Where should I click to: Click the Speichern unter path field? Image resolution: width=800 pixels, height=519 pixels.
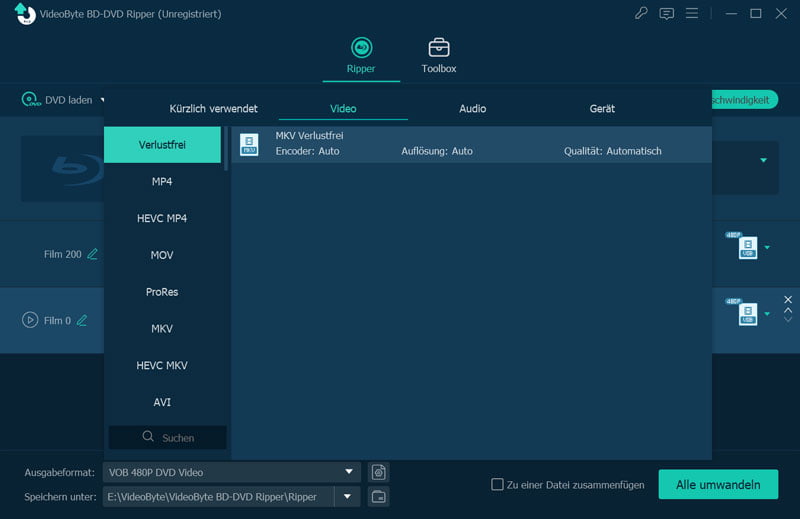point(218,497)
